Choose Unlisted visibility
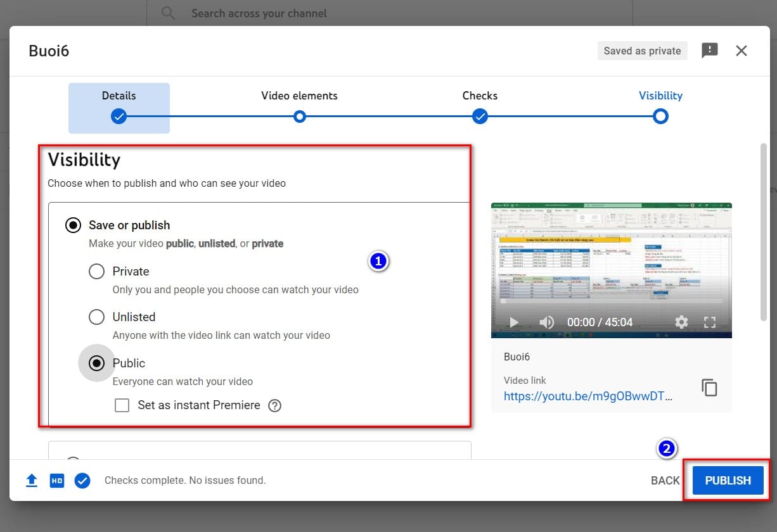Image resolution: width=777 pixels, height=532 pixels. click(96, 317)
